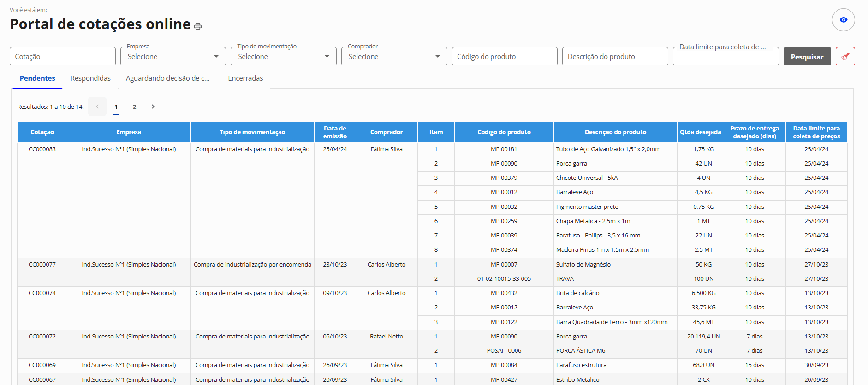Toggle the eye visibility button
Viewport: 868px width, 385px height.
pyautogui.click(x=843, y=20)
